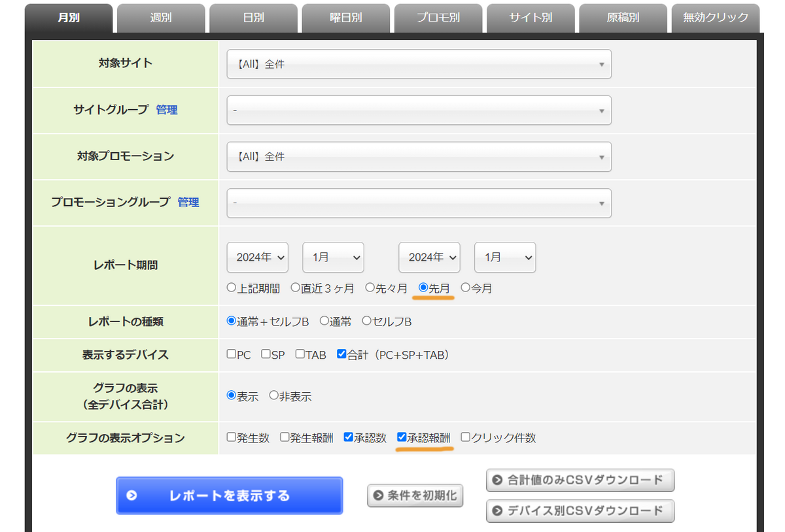Click the レポートを表示する button
Screen dimensions: 785x532
pyautogui.click(x=229, y=495)
